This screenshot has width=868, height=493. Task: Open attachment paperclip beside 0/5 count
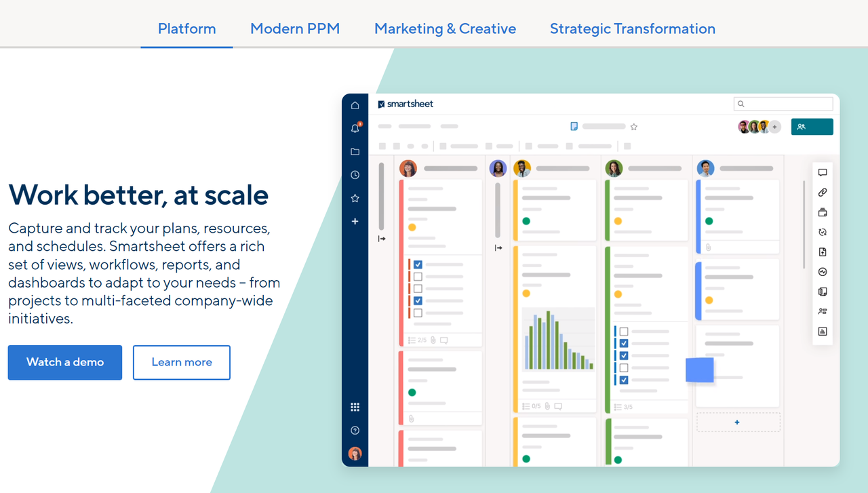click(547, 406)
